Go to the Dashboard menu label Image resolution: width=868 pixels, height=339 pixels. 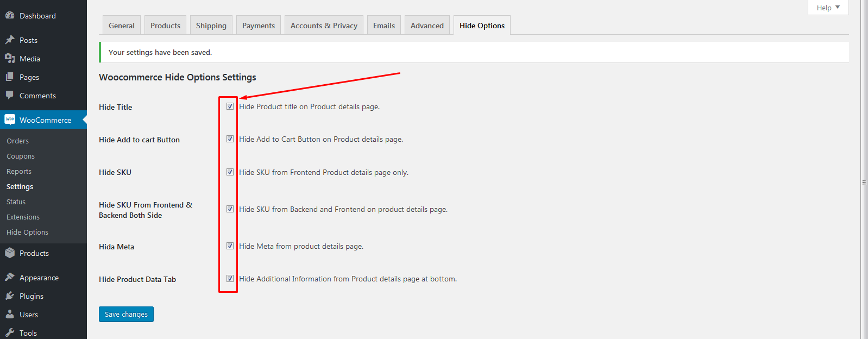(x=37, y=16)
